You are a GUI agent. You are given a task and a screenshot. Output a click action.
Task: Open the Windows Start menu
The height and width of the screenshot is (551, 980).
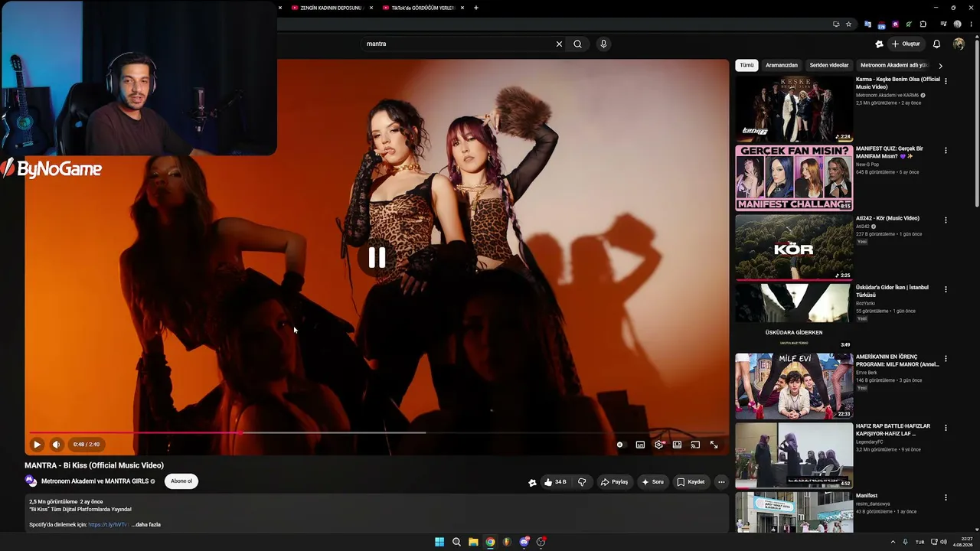coord(439,542)
